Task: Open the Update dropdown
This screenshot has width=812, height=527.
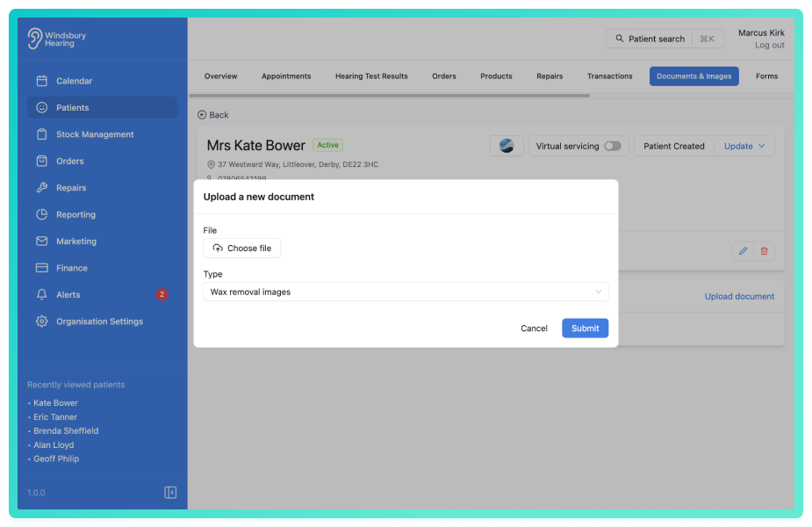Action: click(x=744, y=146)
